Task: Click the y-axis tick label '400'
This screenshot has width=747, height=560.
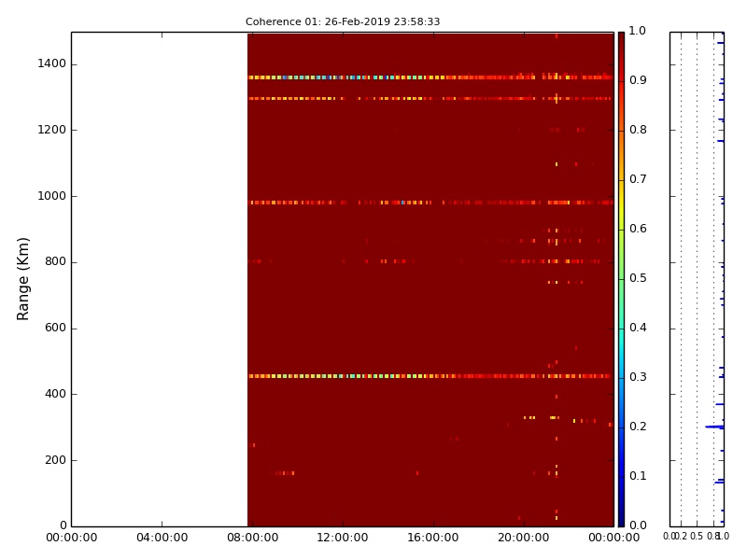Action: pos(55,394)
